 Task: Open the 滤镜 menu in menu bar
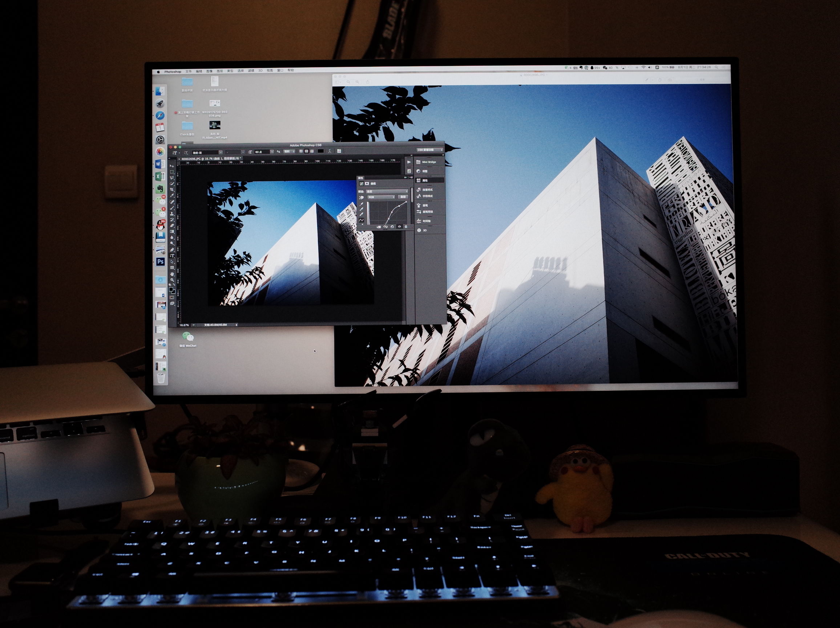(x=251, y=71)
